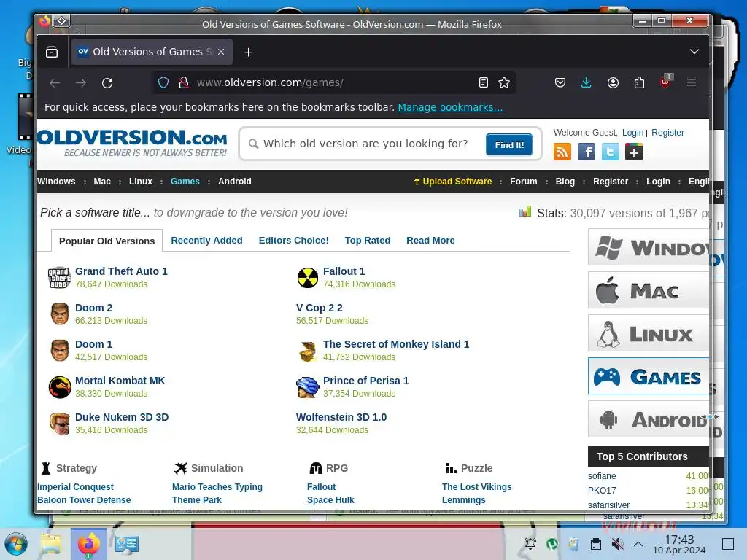This screenshot has width=747, height=560.
Task: Click the uBlock Origin extension icon
Action: pos(666,82)
